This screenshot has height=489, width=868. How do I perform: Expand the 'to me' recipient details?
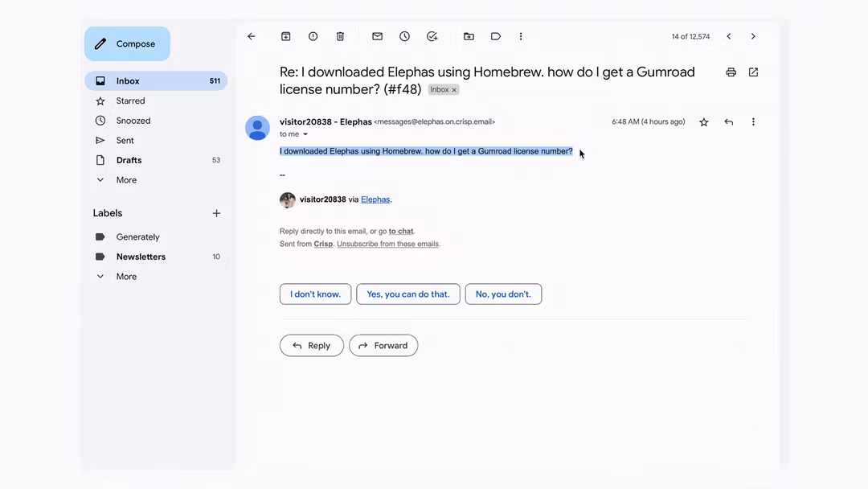[305, 134]
